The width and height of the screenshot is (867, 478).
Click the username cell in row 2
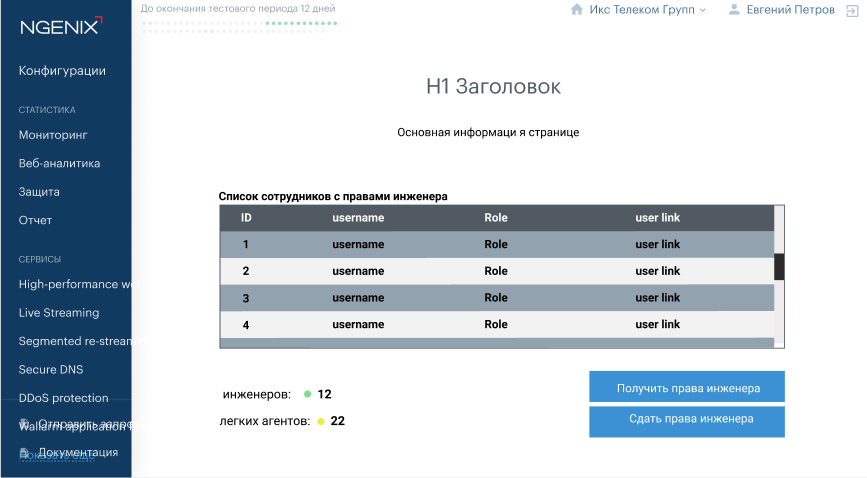tap(358, 271)
